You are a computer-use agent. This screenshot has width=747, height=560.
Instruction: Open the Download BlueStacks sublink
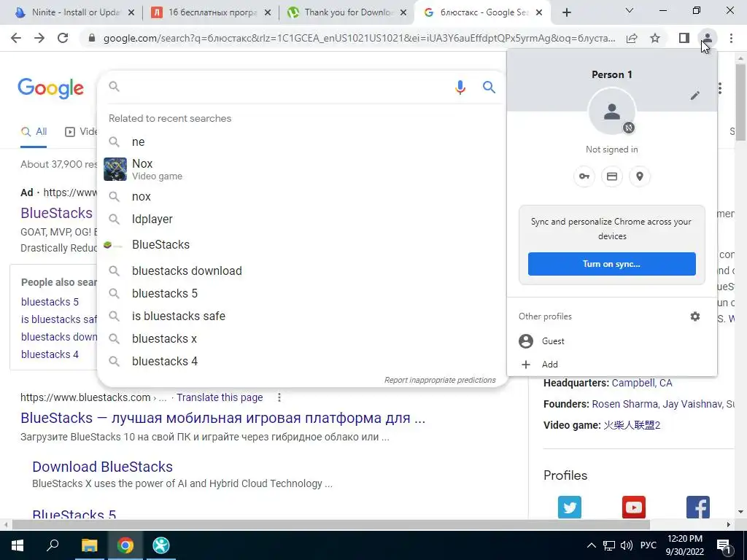102,467
